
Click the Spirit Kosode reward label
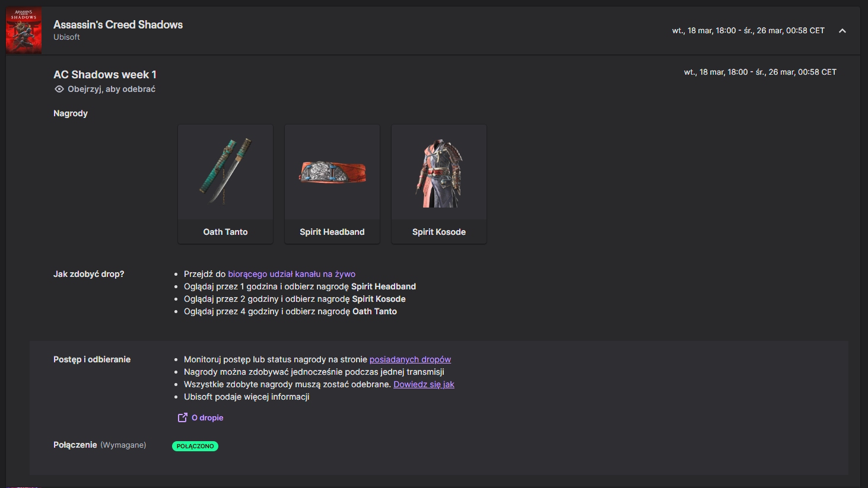(x=439, y=232)
